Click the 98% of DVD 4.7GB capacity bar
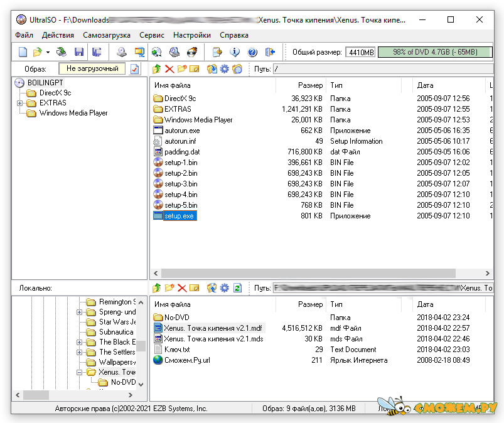 point(435,52)
